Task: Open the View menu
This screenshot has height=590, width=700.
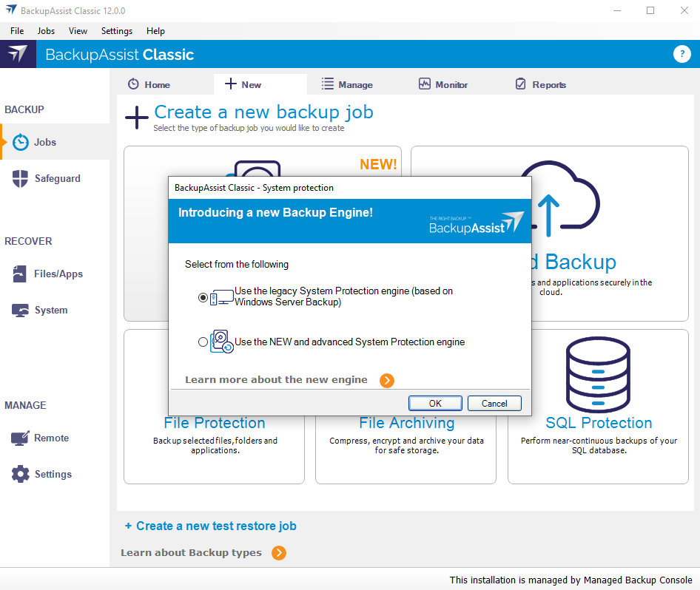Action: point(78,31)
